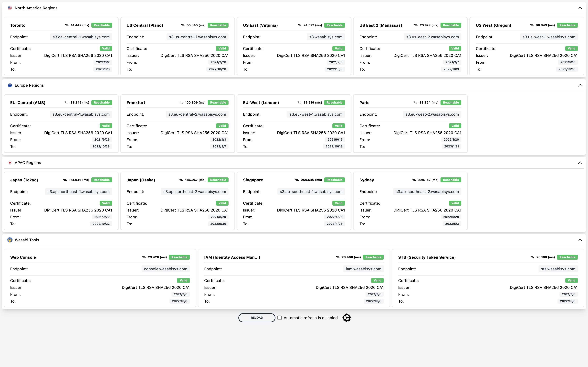Toggle the APAC Regions visibility indicator dot
588x367 pixels.
click(x=9, y=162)
